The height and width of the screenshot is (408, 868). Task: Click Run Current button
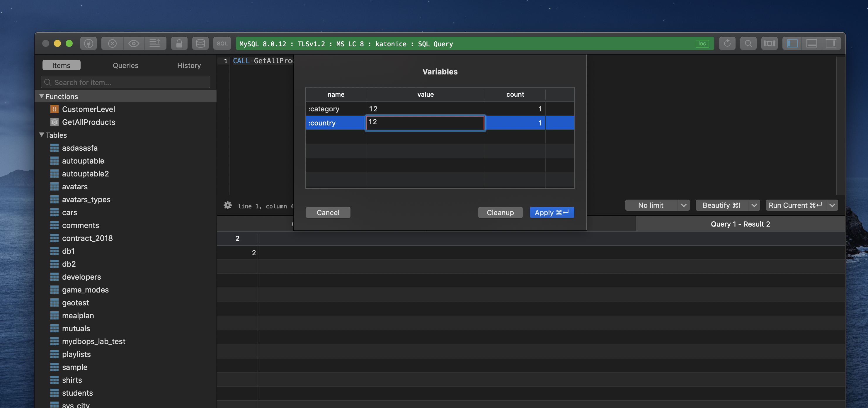click(x=796, y=205)
